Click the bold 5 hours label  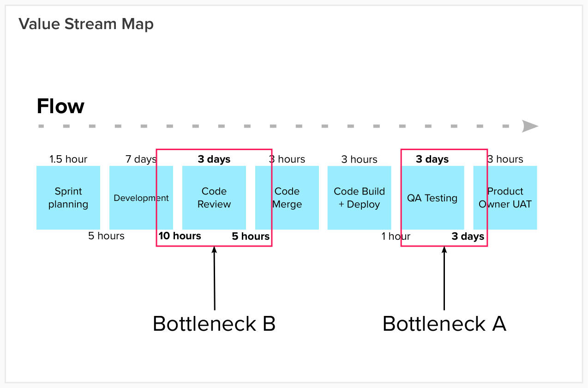[251, 236]
